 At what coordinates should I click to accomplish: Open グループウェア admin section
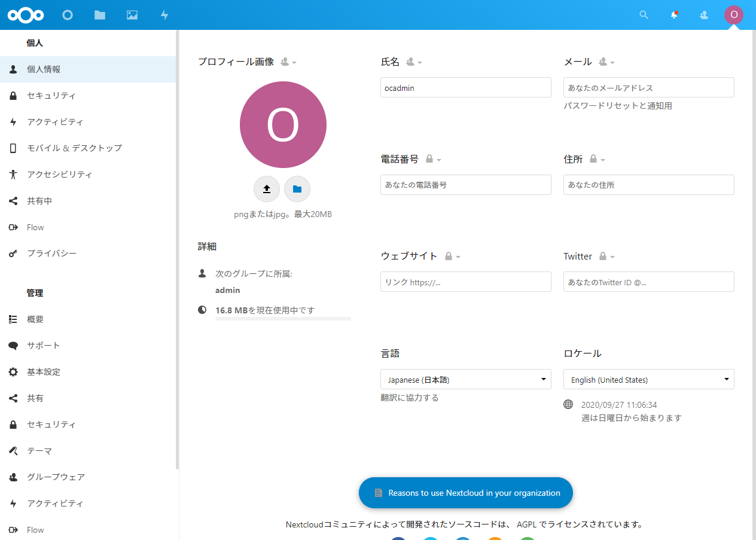coord(88,477)
